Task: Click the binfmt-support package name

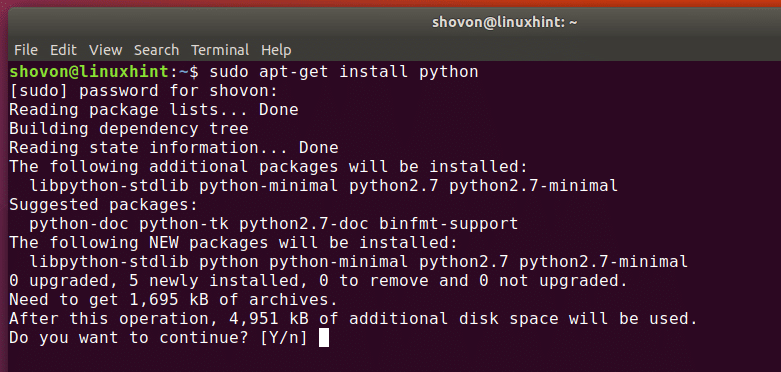Action: [x=448, y=224]
